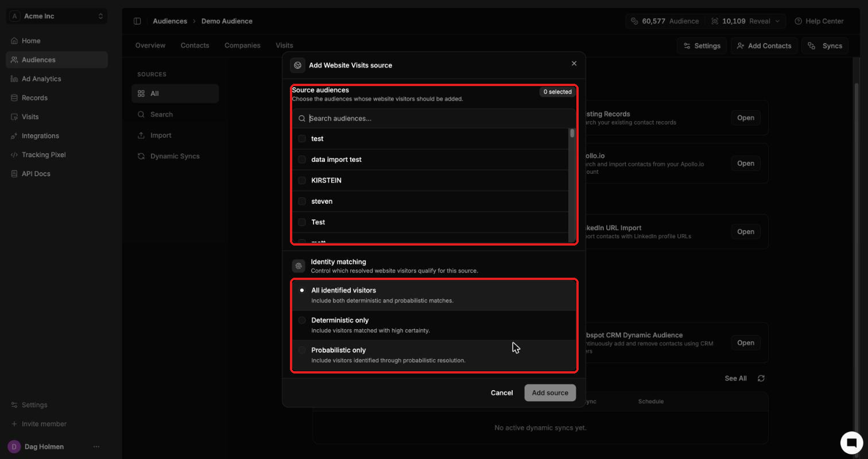Viewport: 868px width, 459px height.
Task: Open the Visits tab in audience header
Action: pyautogui.click(x=284, y=45)
